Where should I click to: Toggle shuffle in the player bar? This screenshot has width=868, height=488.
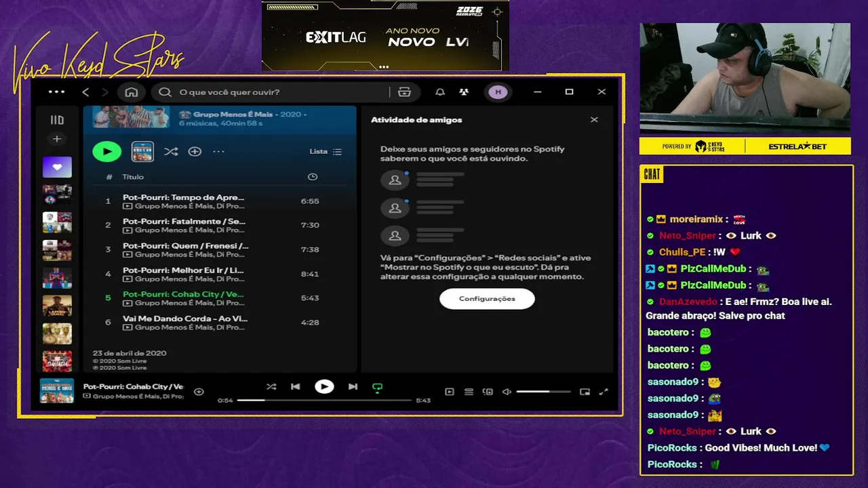click(x=271, y=387)
